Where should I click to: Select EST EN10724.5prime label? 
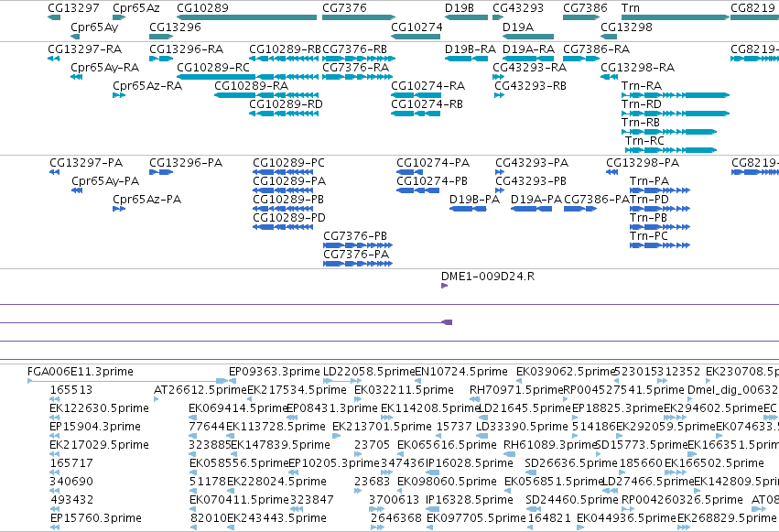pos(461,372)
